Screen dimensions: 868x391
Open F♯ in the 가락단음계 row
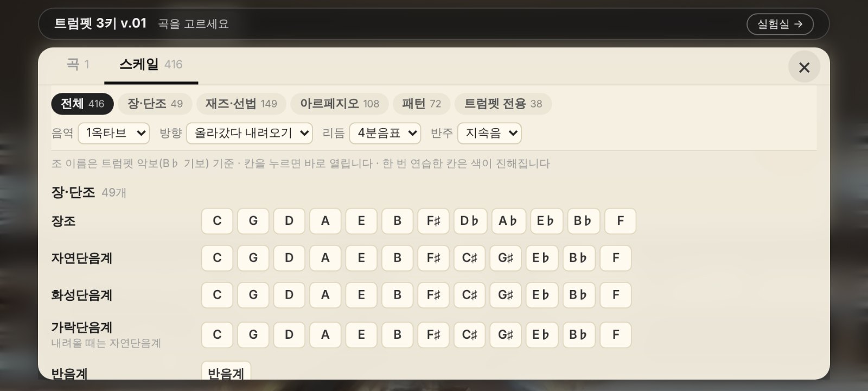click(433, 335)
